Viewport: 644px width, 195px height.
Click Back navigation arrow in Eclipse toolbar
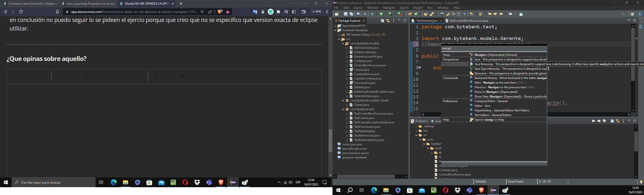click(501, 14)
